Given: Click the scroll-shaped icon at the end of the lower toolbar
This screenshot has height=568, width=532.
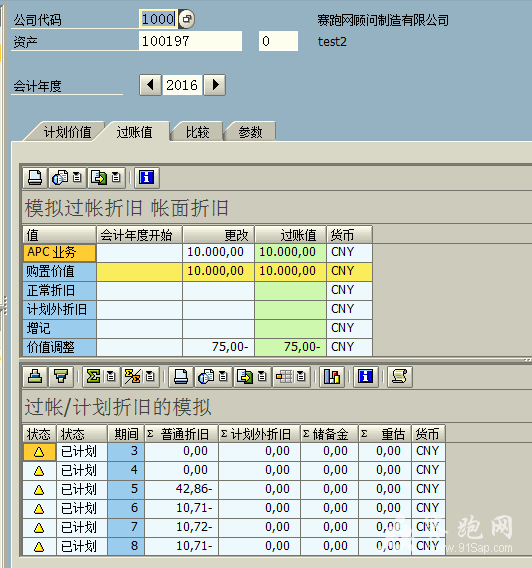Looking at the screenshot, I should tap(399, 377).
